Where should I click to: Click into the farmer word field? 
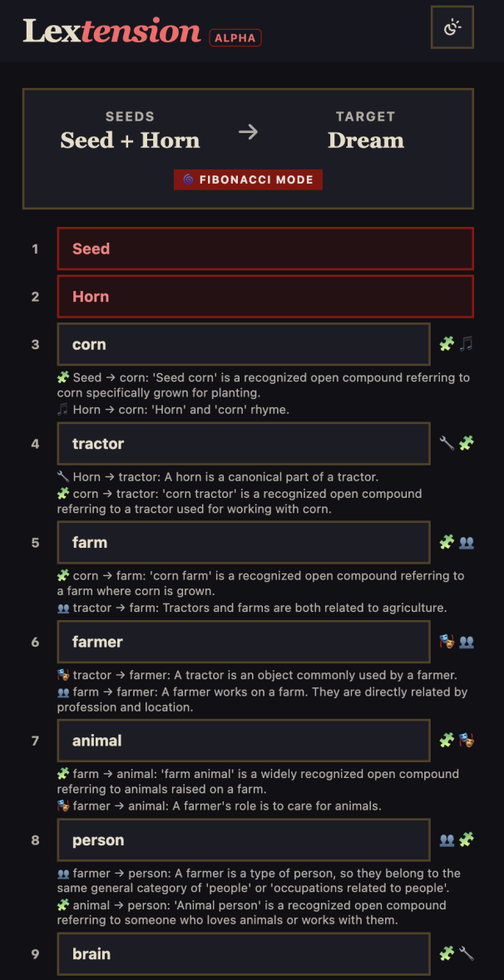click(244, 642)
